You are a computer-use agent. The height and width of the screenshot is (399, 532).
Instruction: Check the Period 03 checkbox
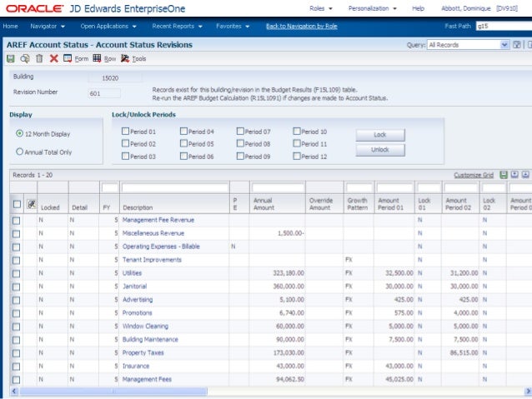(125, 156)
